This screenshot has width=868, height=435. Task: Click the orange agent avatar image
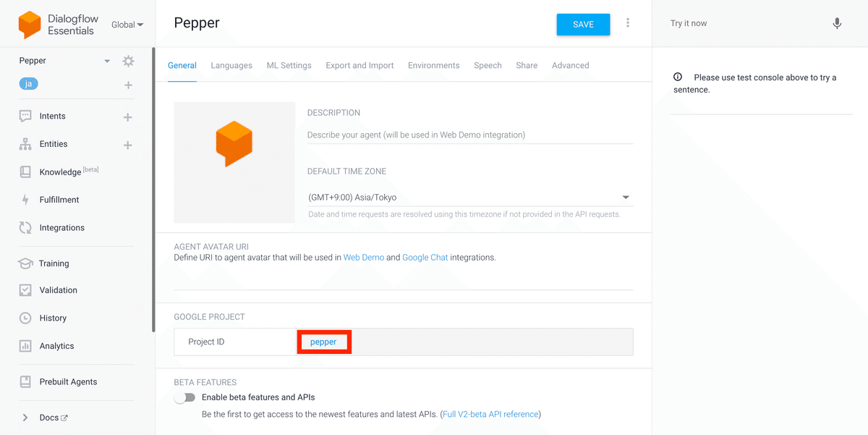[234, 143]
